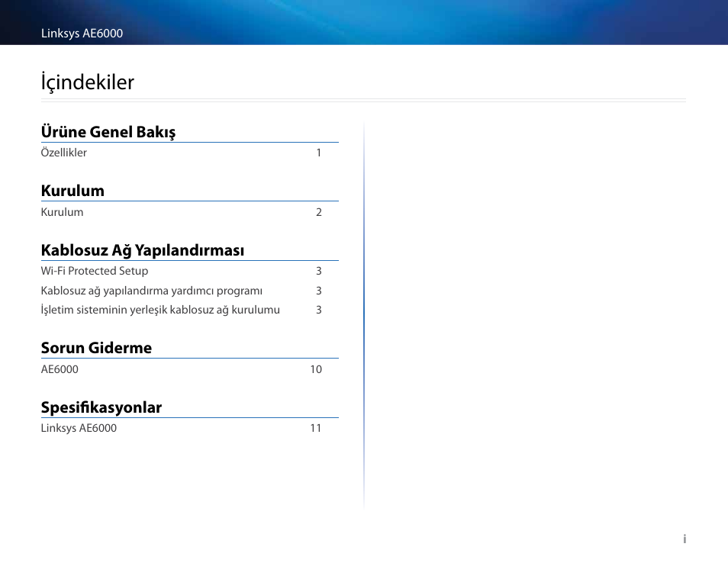Open the Kablosuz Ağ Yapılandırması heading
Screen dimensions: 728x563
pos(143,250)
